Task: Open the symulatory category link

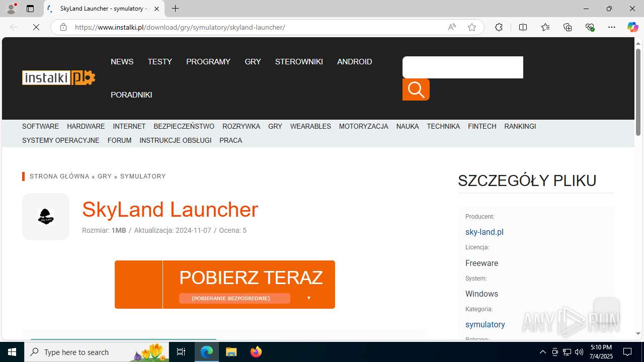Action: pyautogui.click(x=485, y=325)
